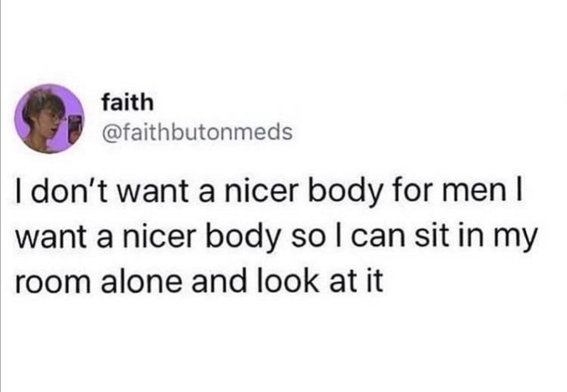Visit the @faithbutonmeds handle

click(197, 132)
